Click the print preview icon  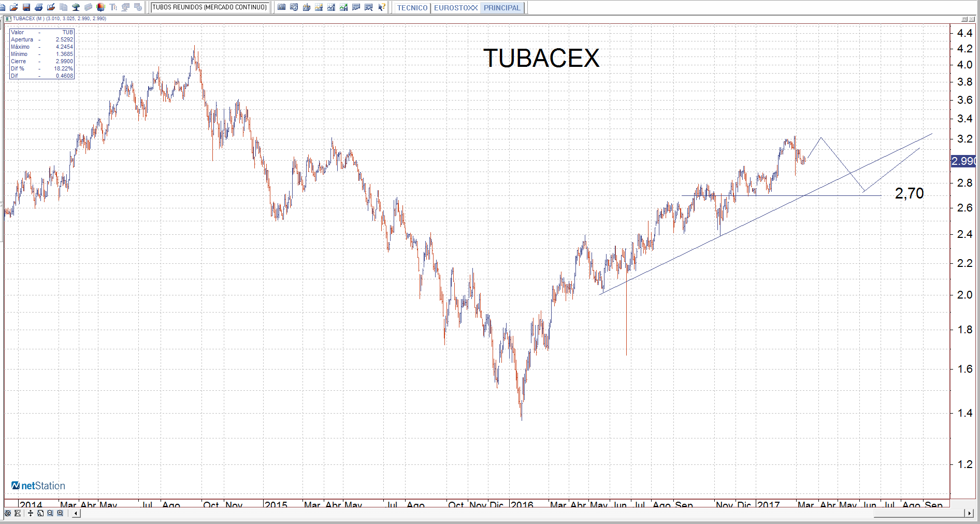point(51,7)
